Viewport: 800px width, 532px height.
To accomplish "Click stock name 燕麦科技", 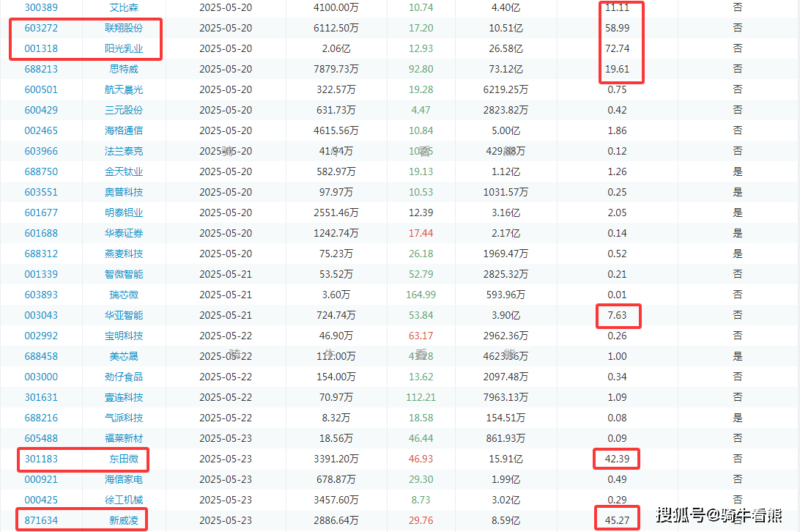I will (x=124, y=254).
